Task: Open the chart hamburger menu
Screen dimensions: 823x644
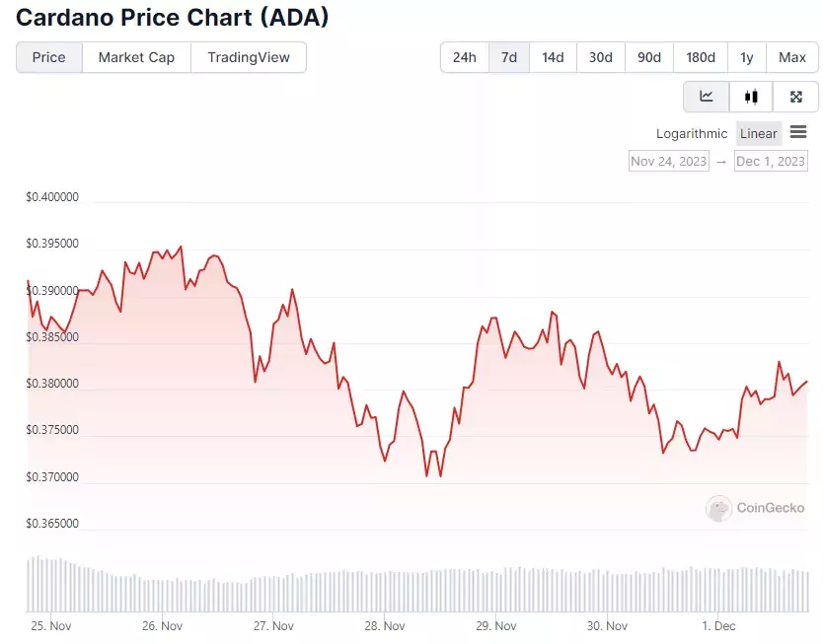Action: 798,132
